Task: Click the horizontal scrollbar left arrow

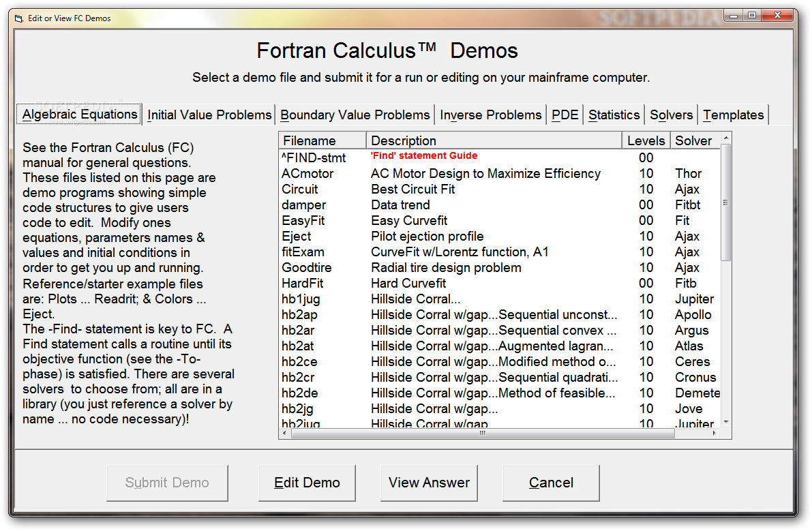Action: (286, 434)
